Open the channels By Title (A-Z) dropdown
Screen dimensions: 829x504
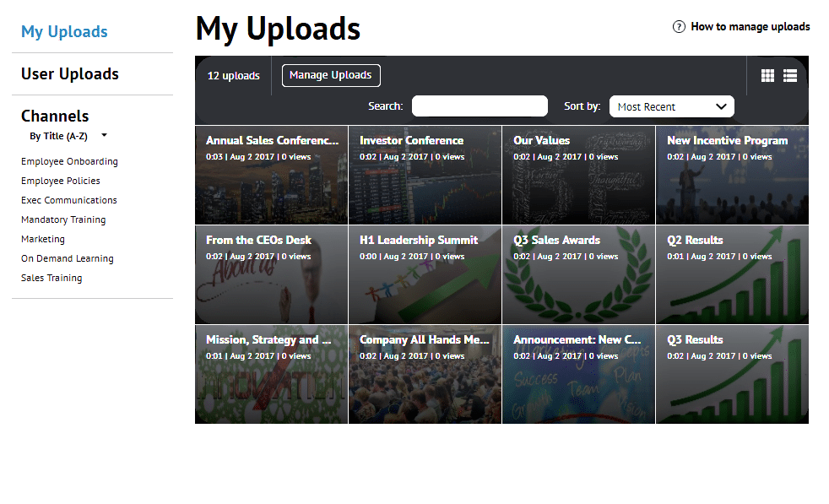click(x=68, y=136)
